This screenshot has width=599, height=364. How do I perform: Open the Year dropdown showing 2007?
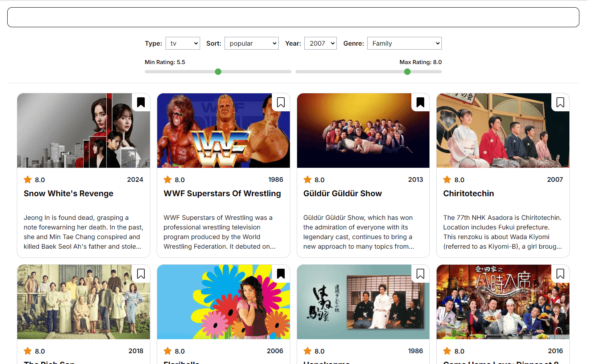click(x=320, y=43)
